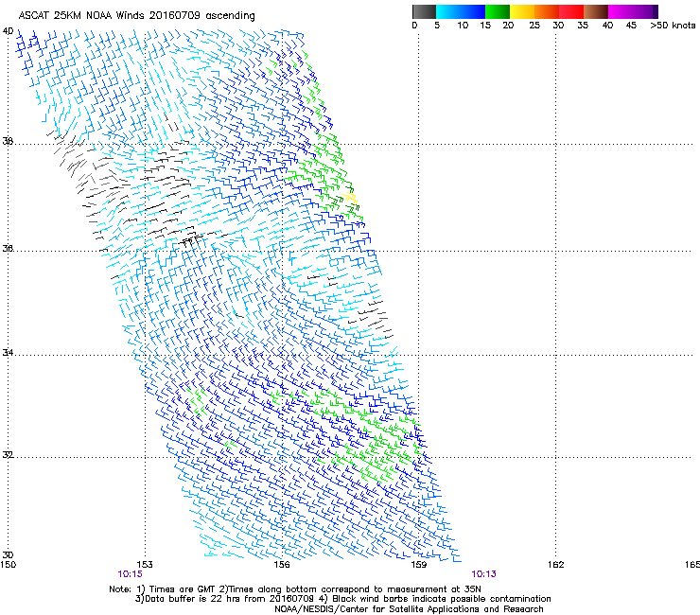Click the purple time stamp "10:13"
Screen dimensions: 700x615
click(484, 574)
